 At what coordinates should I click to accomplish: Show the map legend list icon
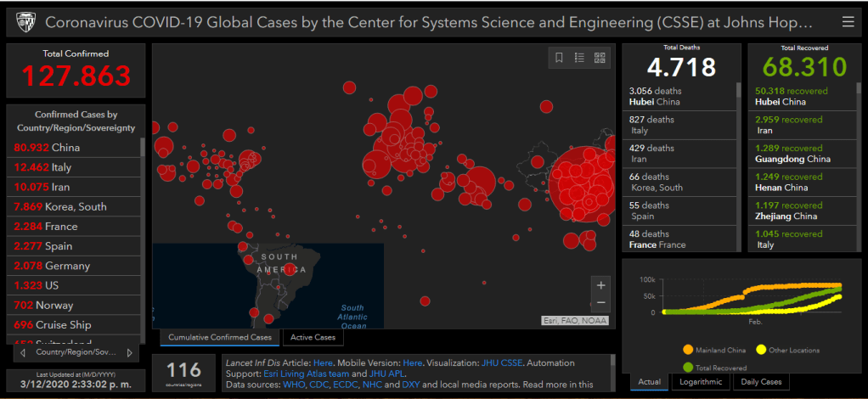coord(580,58)
